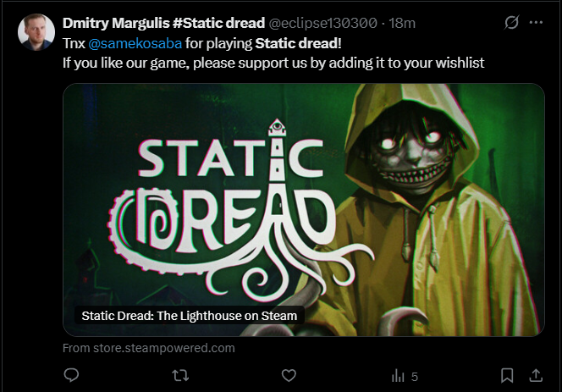Repost this tweet using the retweet icon
Image resolution: width=562 pixels, height=392 pixels.
coord(180,376)
